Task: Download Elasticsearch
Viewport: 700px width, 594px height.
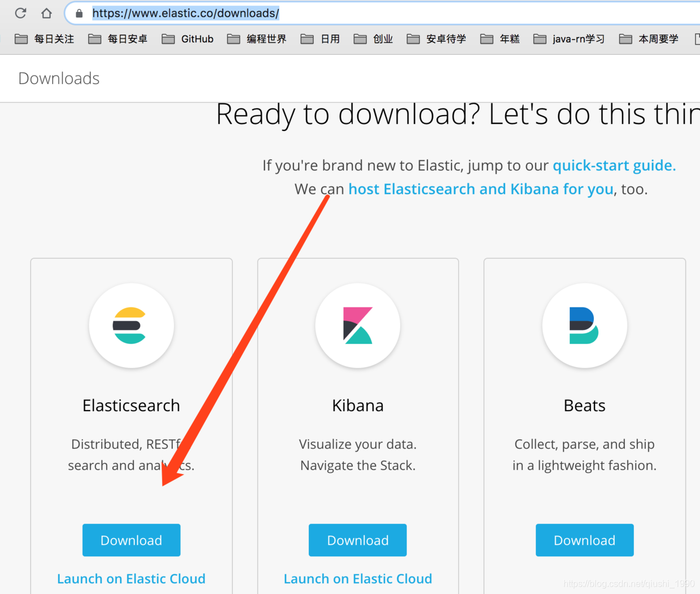Action: point(131,540)
